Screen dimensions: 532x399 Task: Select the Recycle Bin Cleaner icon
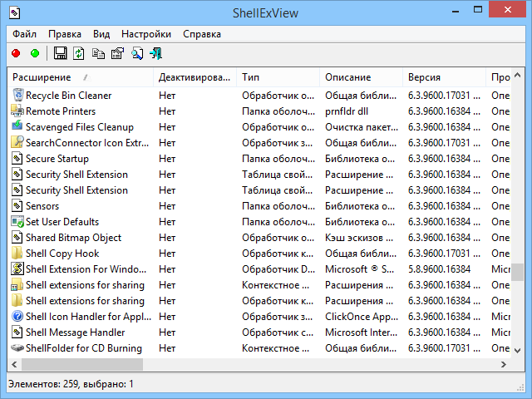(18, 95)
